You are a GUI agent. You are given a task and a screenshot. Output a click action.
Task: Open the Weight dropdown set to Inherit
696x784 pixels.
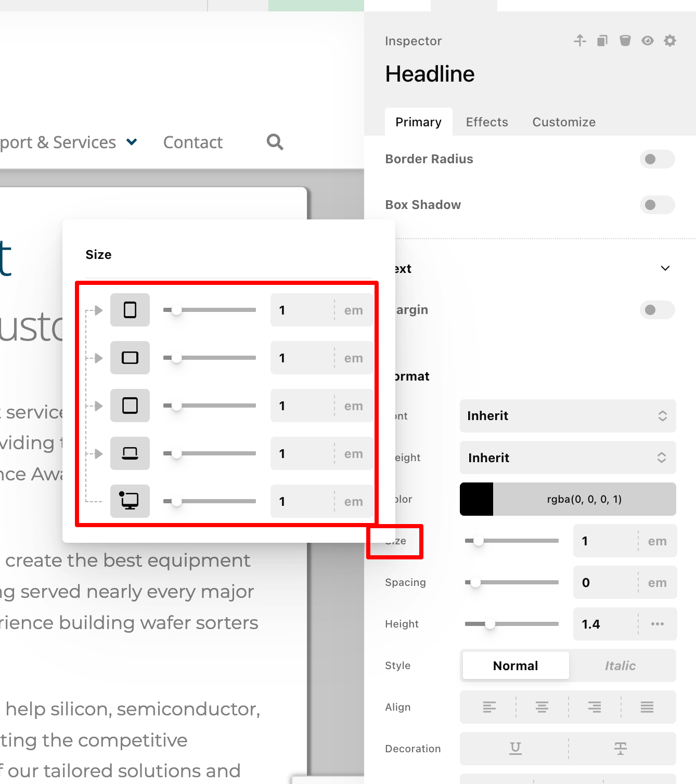coord(568,458)
